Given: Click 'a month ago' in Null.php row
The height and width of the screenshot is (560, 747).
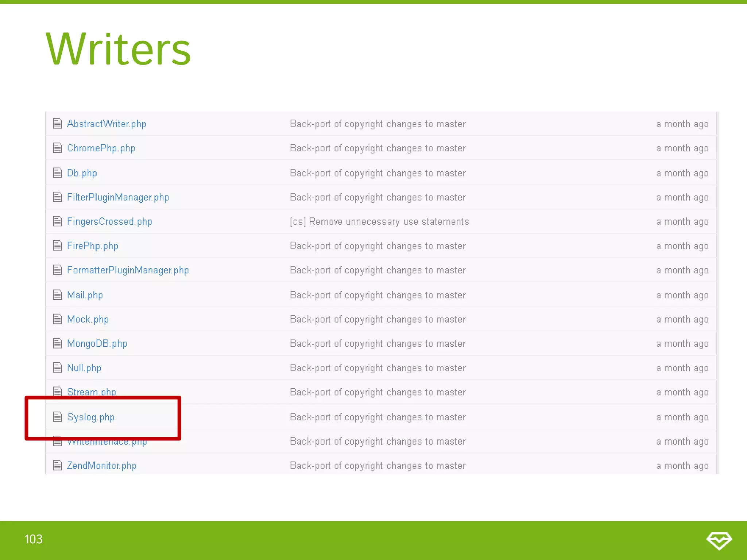Looking at the screenshot, I should [682, 368].
